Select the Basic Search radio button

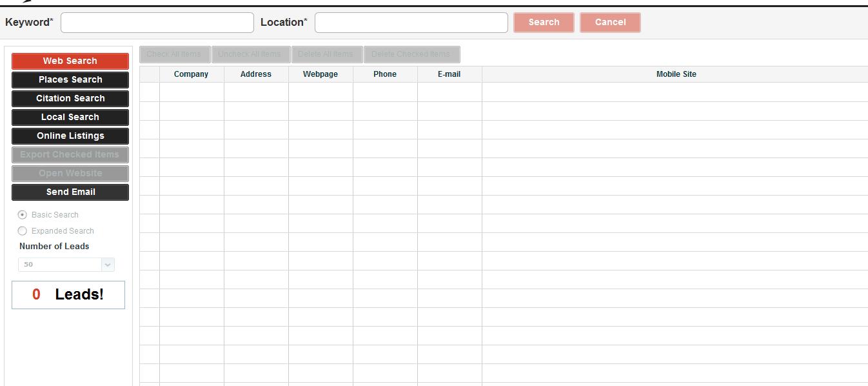tap(22, 214)
